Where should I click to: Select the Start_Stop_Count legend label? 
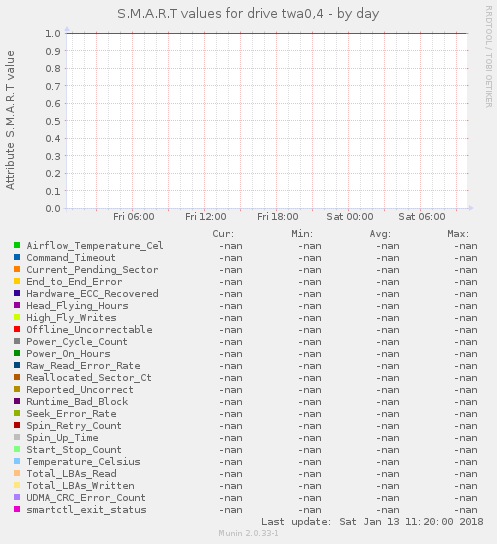[74, 450]
